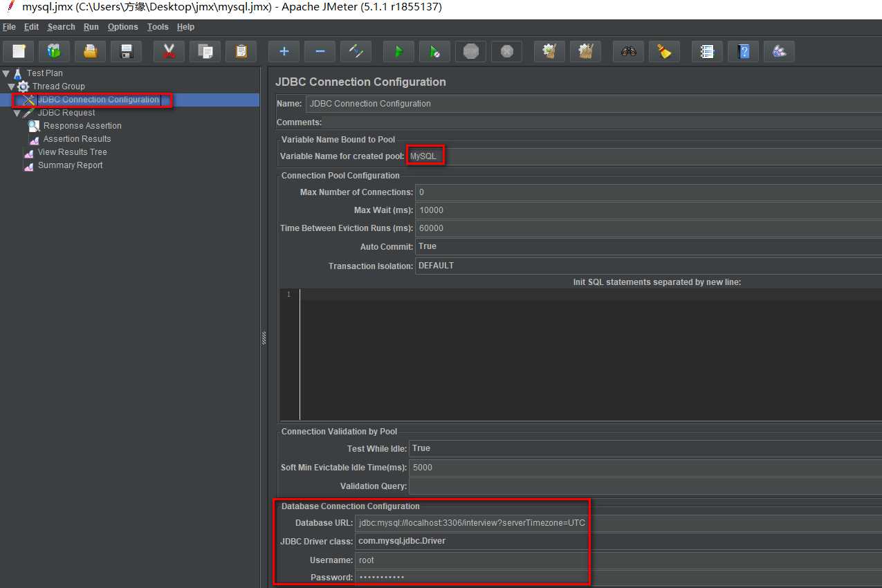Click the Validation Query field
Screen dimensions: 882x588
pos(645,486)
